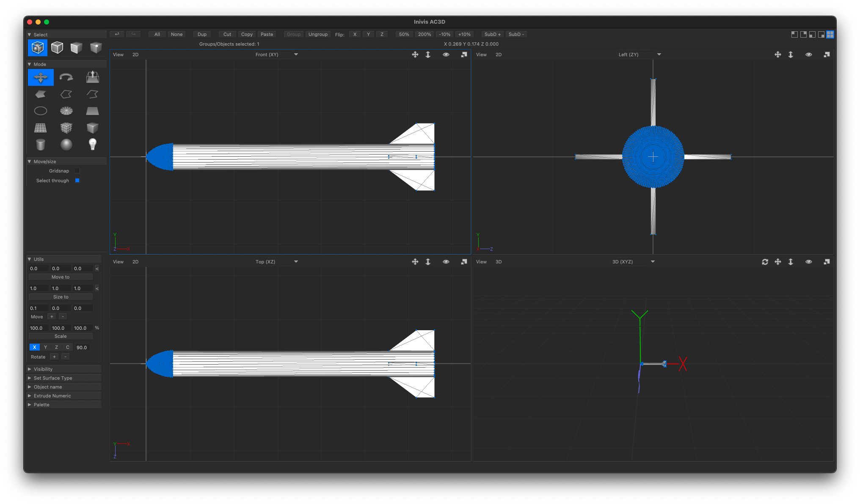Switch to Vertex select mode cube
This screenshot has height=504, width=860.
coord(96,48)
